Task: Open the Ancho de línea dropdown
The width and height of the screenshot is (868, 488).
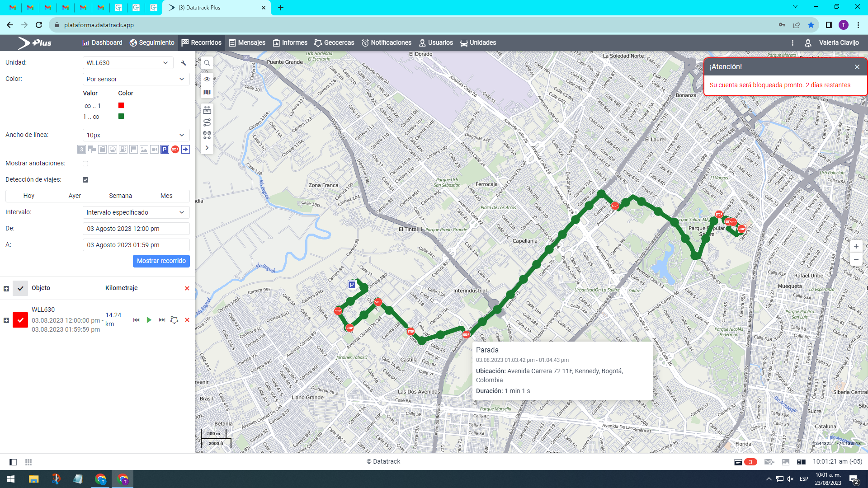Action: click(136, 135)
